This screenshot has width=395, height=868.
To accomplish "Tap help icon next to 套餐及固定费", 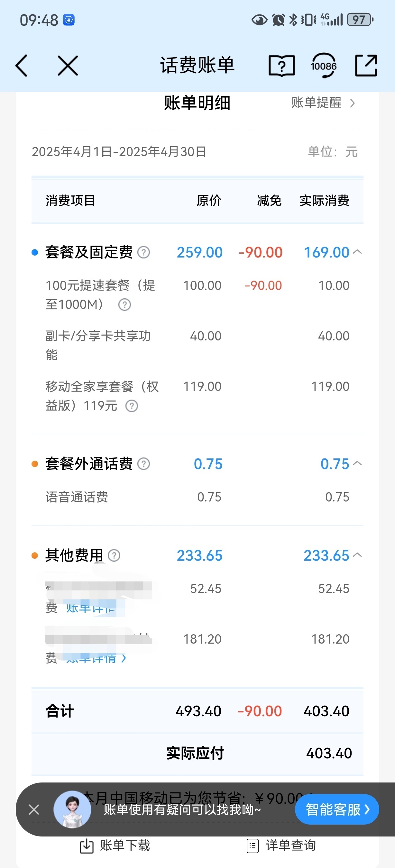I will pos(143,252).
